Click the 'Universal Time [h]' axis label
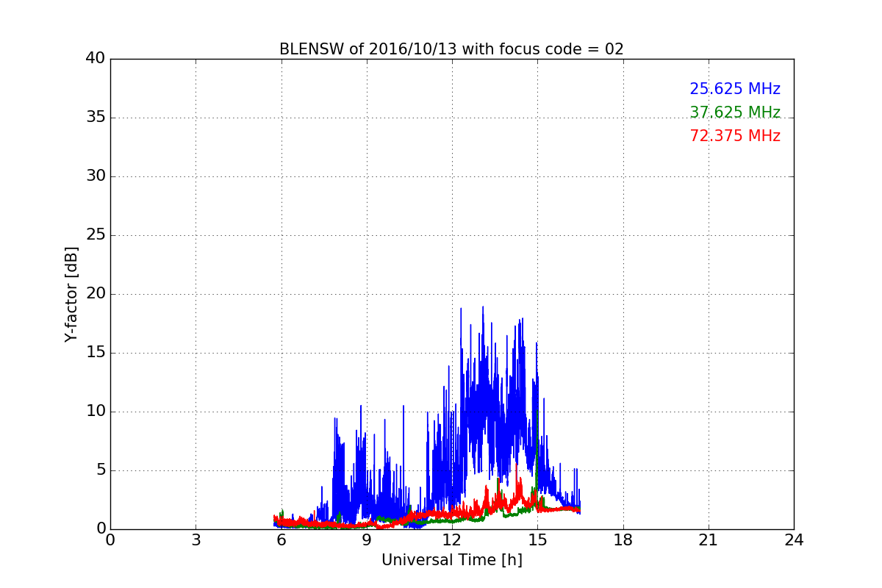This screenshot has height=588, width=882. [452, 560]
